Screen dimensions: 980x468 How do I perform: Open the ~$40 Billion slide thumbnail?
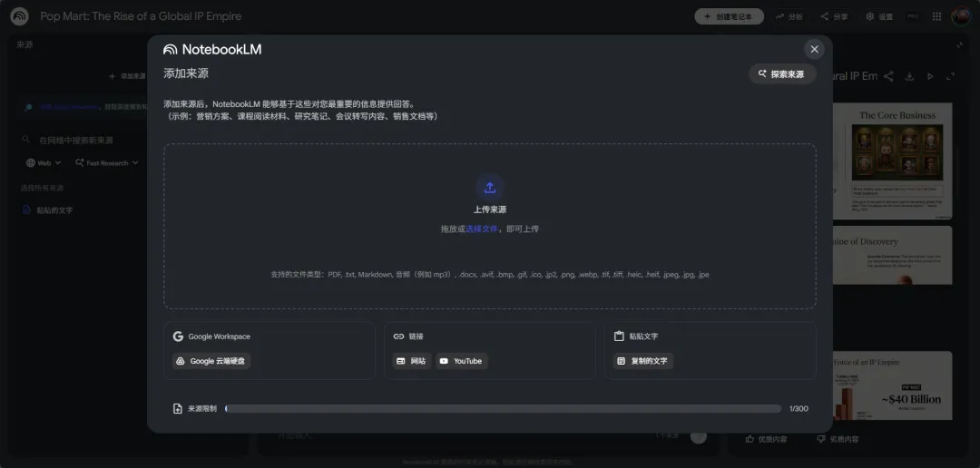[x=893, y=385]
